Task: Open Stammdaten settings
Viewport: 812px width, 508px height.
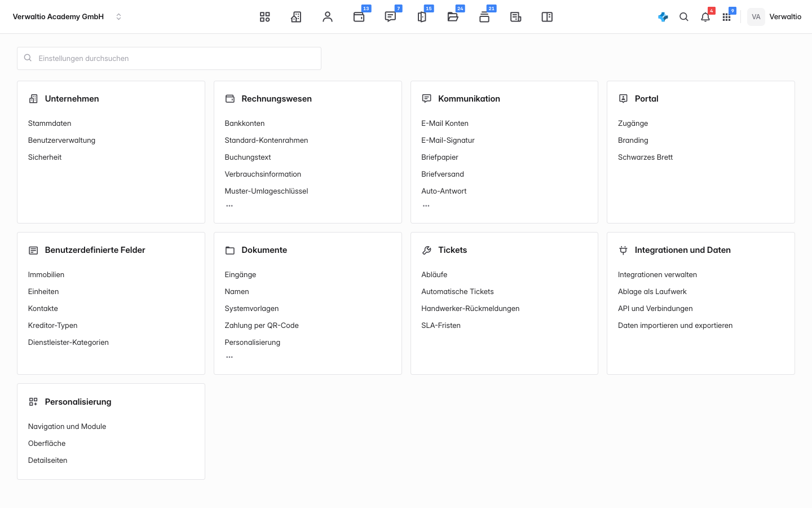Action: pyautogui.click(x=50, y=124)
